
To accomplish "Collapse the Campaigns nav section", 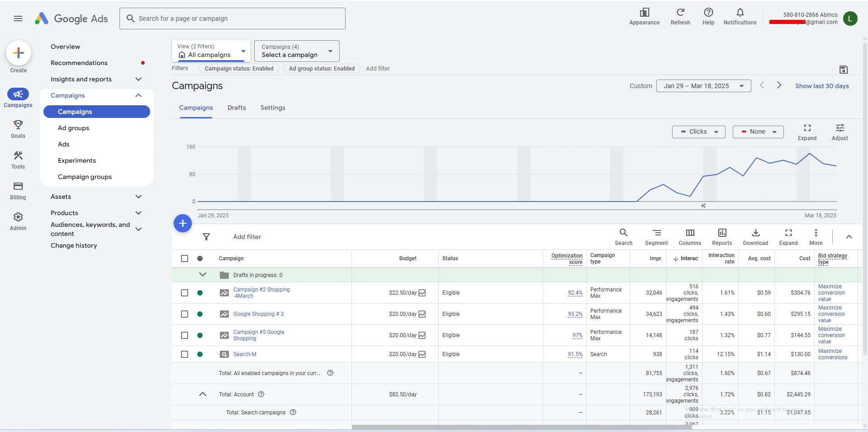I will [138, 95].
